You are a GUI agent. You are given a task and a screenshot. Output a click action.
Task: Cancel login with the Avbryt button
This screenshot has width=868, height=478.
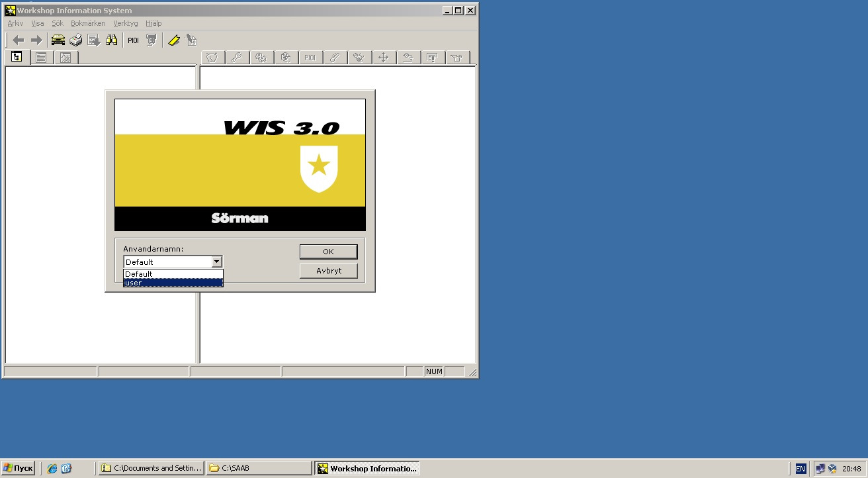point(328,271)
